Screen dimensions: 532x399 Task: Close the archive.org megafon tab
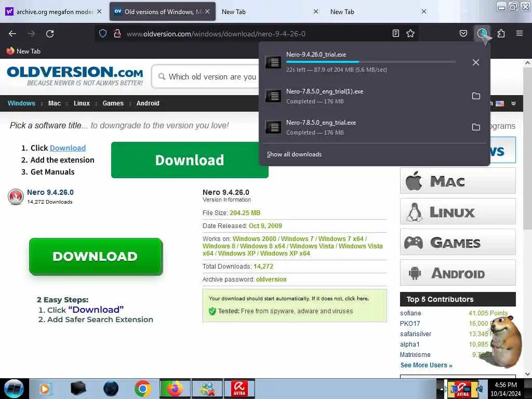coord(99,11)
